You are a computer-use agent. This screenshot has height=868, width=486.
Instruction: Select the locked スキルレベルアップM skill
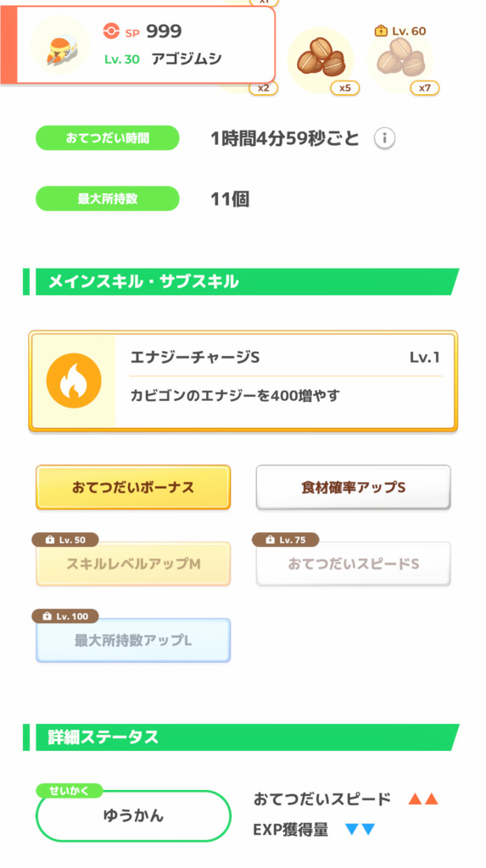coord(133,564)
